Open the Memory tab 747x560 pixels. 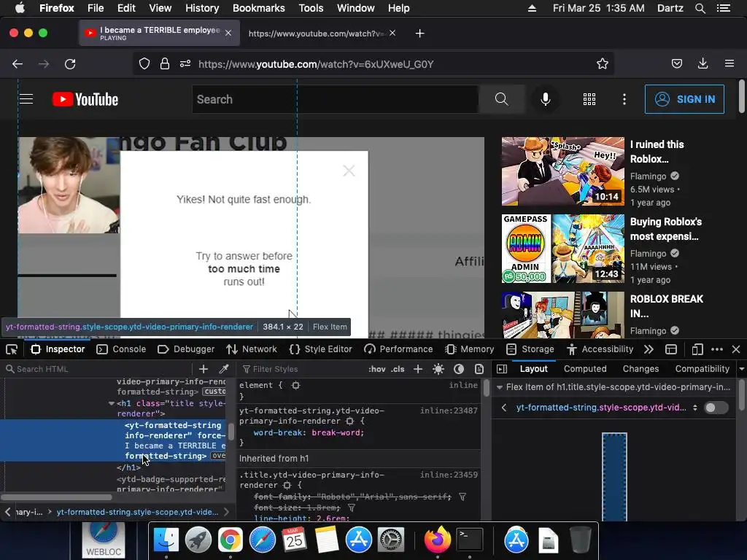tap(469, 349)
